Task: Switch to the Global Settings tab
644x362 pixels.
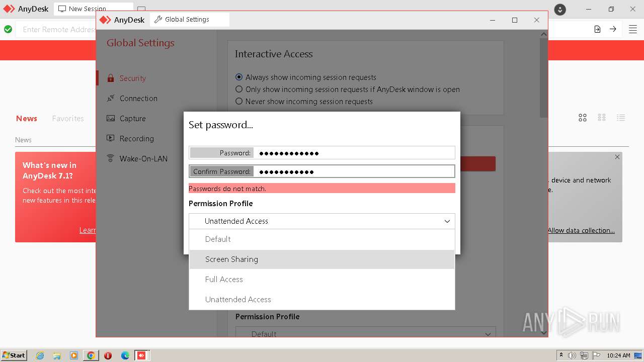Action: 190,20
